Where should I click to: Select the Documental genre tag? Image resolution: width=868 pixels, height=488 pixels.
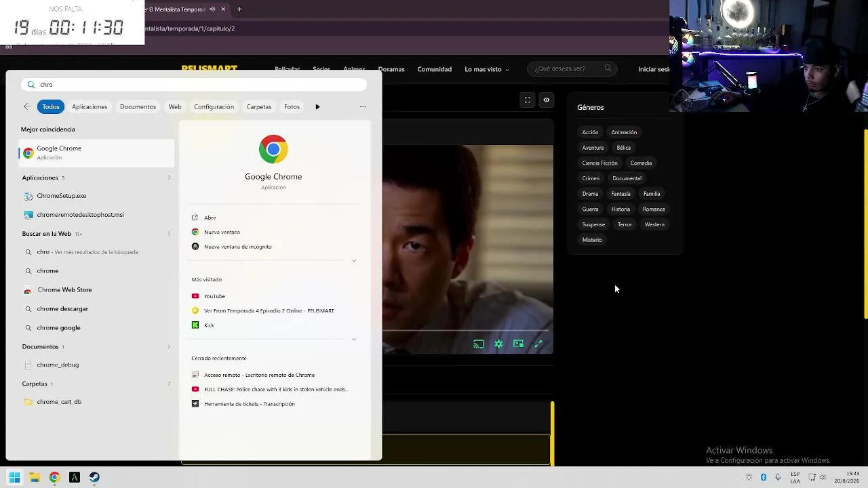pos(627,178)
